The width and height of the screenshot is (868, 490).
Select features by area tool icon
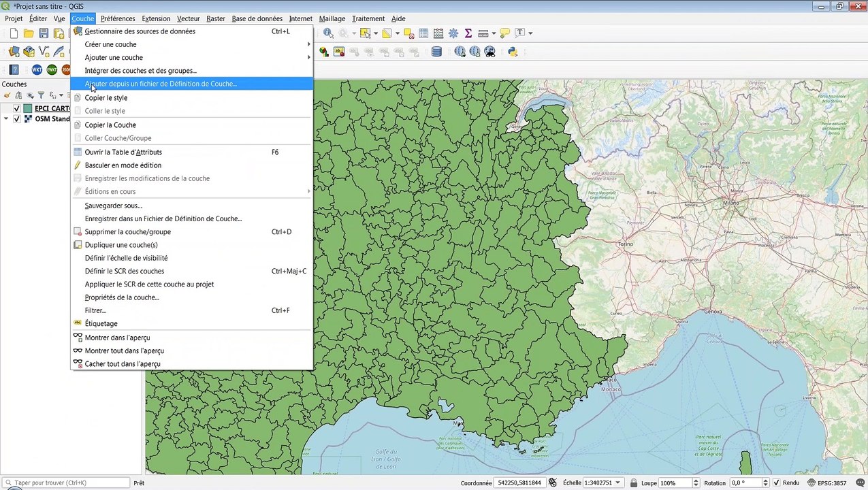click(365, 33)
